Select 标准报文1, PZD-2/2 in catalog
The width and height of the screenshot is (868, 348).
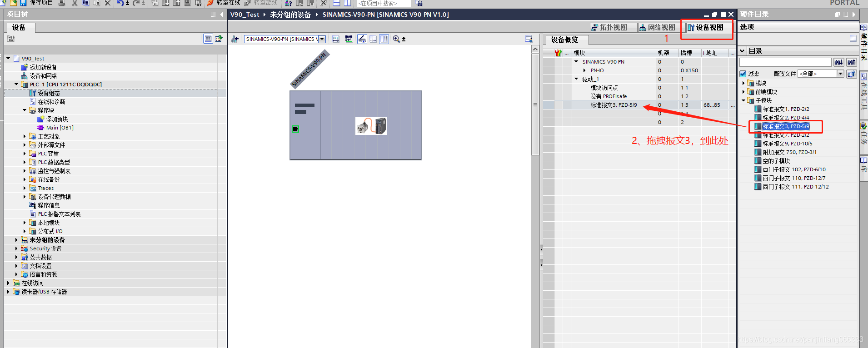coord(786,109)
